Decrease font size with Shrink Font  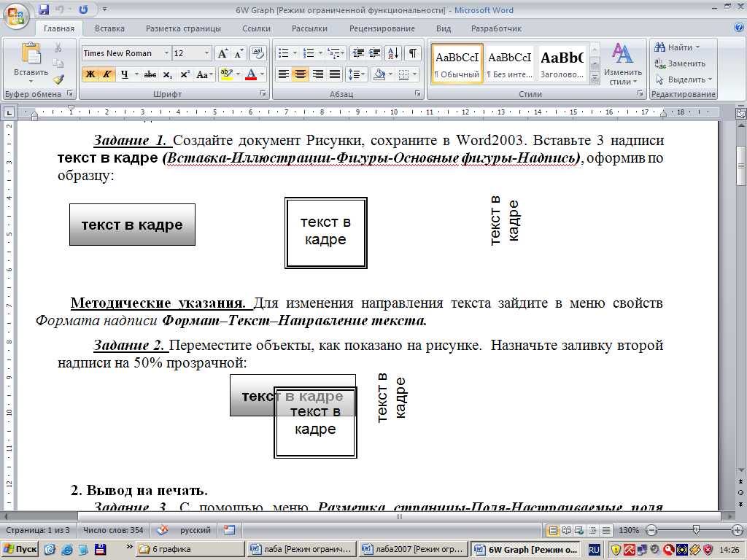click(239, 53)
